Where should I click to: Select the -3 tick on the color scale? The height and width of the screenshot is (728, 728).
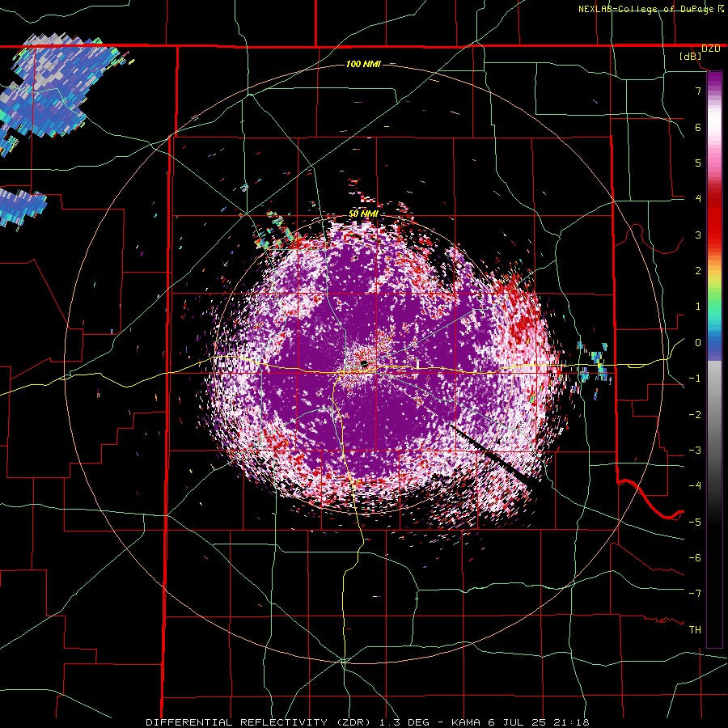[695, 450]
